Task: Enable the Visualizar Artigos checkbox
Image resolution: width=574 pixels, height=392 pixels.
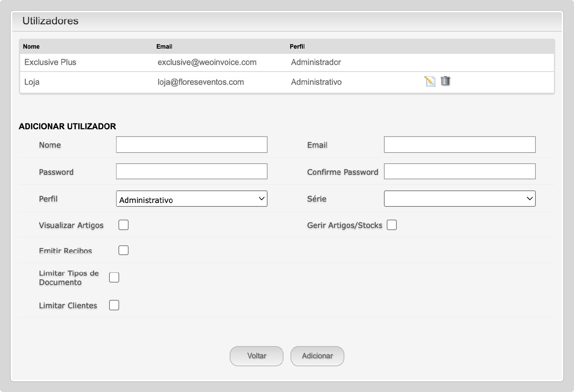Action: tap(123, 225)
